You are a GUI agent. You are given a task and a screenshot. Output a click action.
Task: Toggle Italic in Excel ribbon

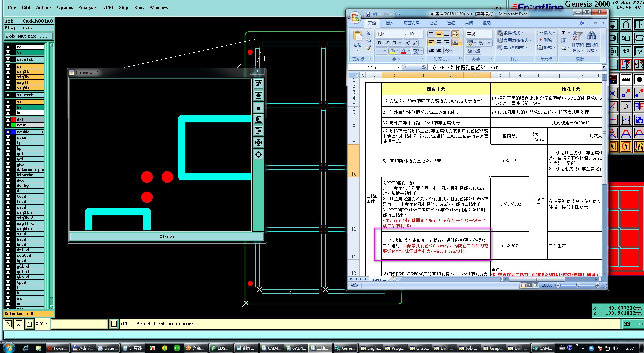point(387,43)
